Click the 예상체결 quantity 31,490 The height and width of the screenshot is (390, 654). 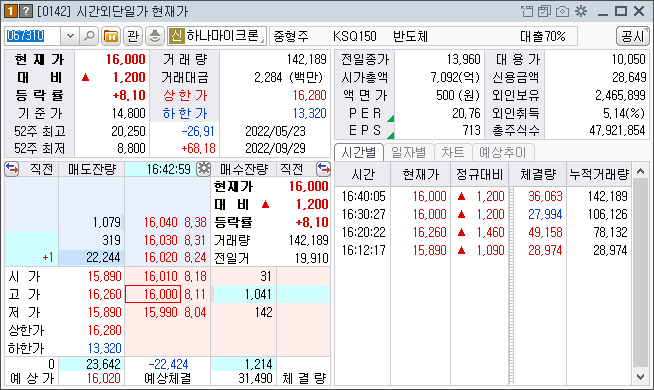point(255,378)
